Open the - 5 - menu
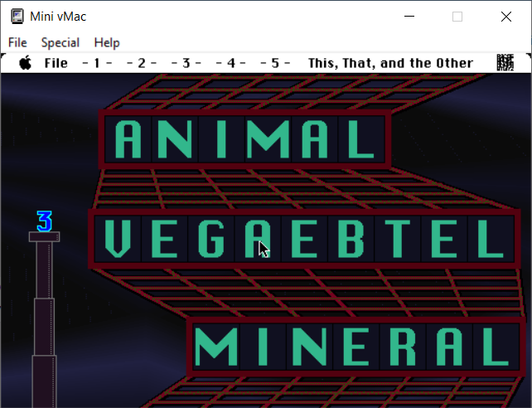This screenshot has height=408, width=532. (275, 63)
